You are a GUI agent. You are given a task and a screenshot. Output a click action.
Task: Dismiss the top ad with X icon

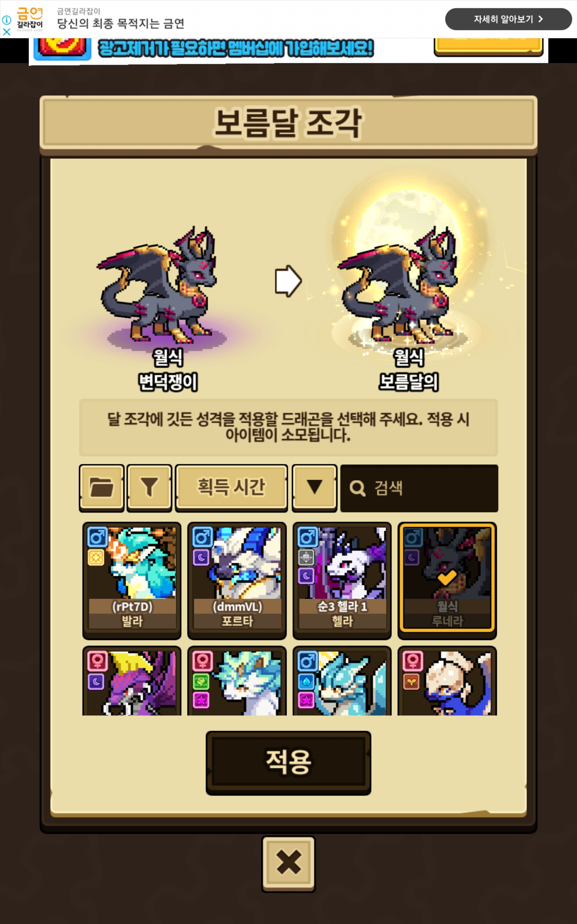click(x=6, y=32)
